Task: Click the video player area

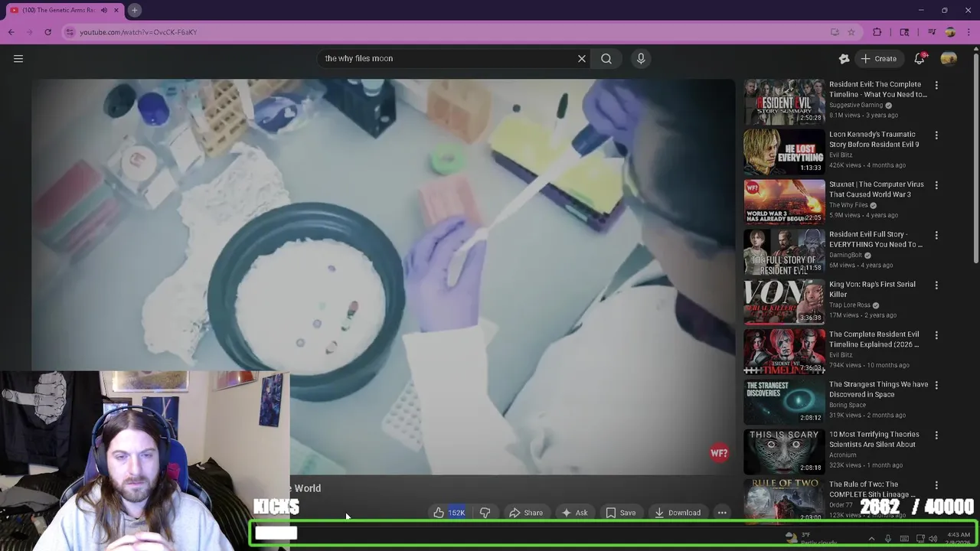Action: click(x=383, y=275)
